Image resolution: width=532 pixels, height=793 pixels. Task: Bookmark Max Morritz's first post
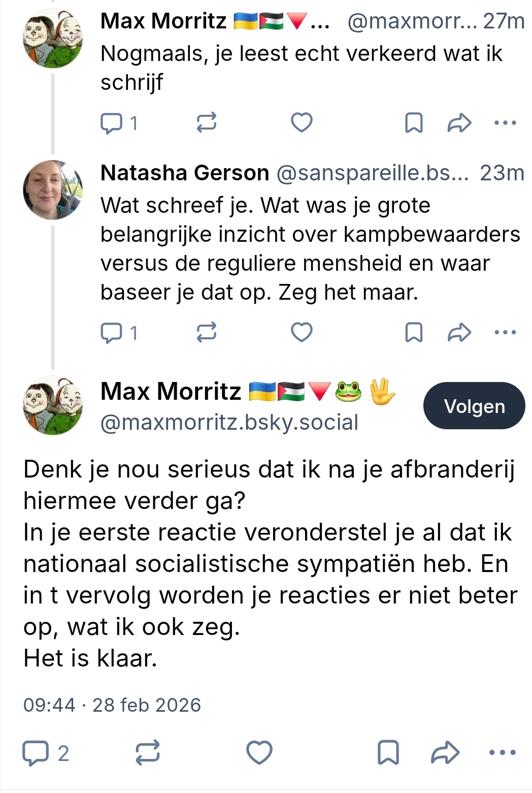[414, 123]
